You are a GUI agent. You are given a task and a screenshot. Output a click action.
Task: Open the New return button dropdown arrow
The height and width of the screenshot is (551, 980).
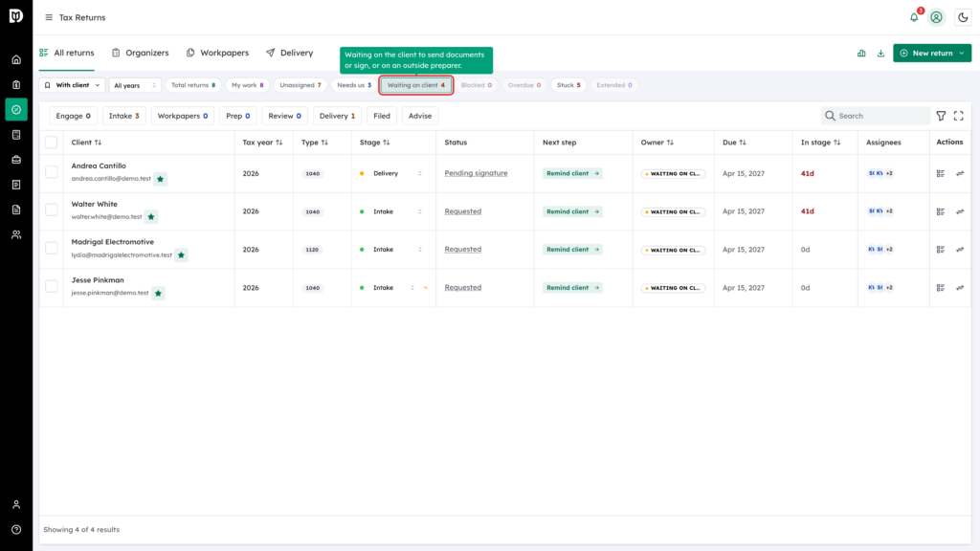pos(962,54)
